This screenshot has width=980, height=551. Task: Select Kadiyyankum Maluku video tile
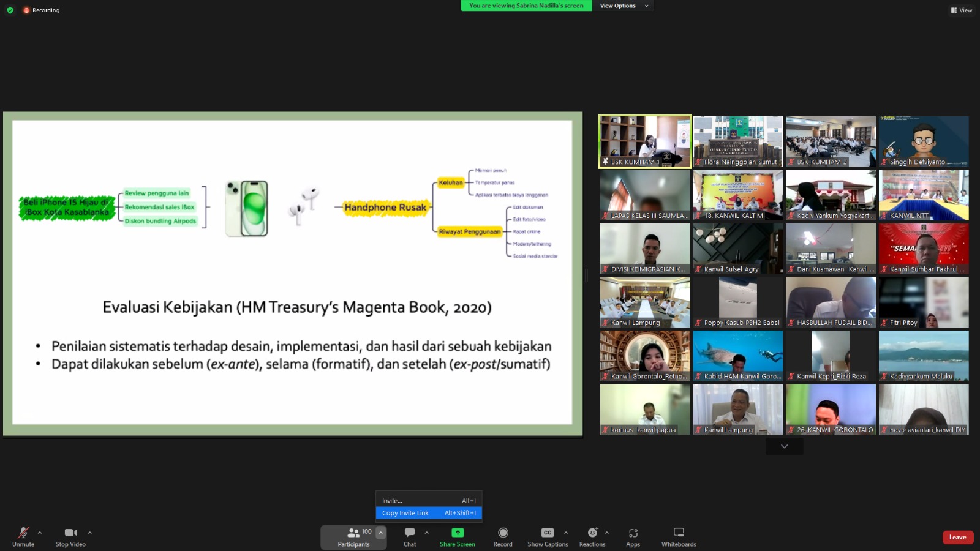click(x=924, y=356)
